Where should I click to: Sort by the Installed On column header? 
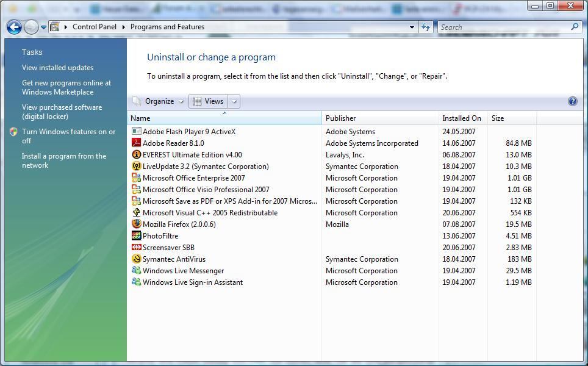point(463,118)
